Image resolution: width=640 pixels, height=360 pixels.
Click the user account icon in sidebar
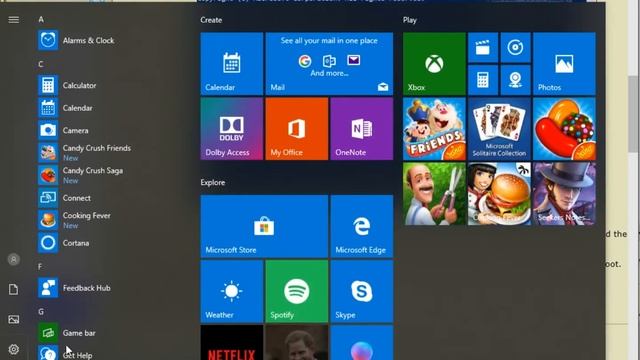13,259
